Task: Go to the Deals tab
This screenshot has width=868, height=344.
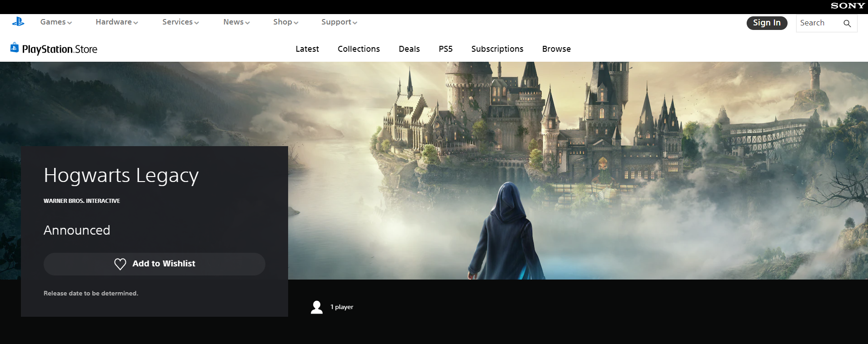Action: 409,49
